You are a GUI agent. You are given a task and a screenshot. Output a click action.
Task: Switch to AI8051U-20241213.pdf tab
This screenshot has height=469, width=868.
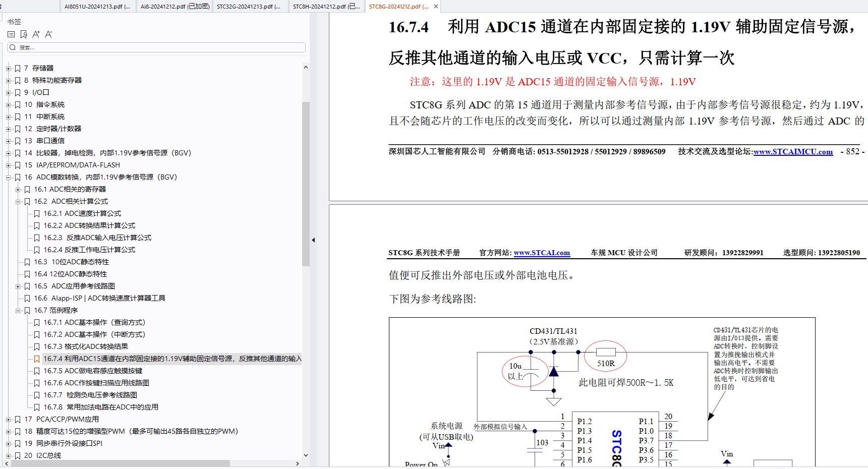pos(97,7)
